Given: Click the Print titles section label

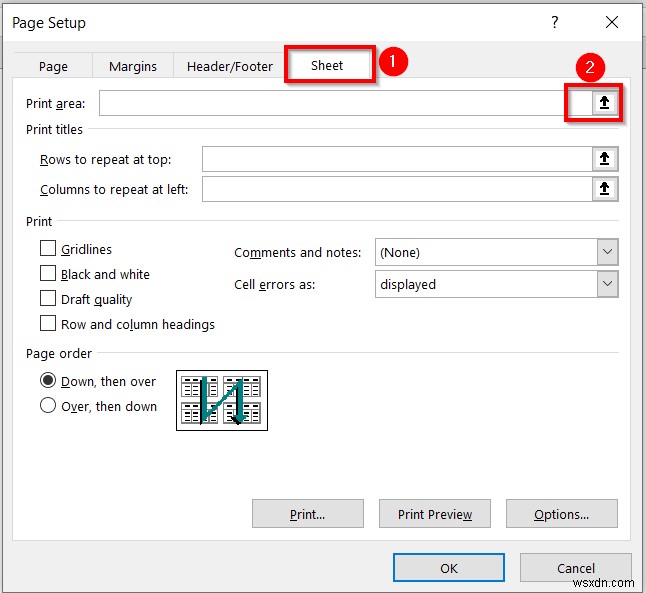Looking at the screenshot, I should (x=54, y=129).
